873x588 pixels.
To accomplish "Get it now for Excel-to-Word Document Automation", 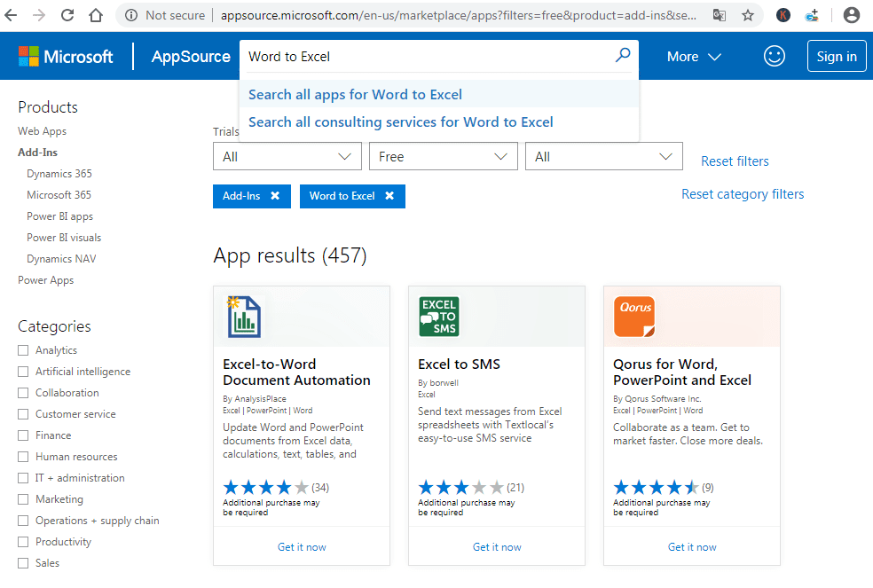I will pyautogui.click(x=302, y=547).
